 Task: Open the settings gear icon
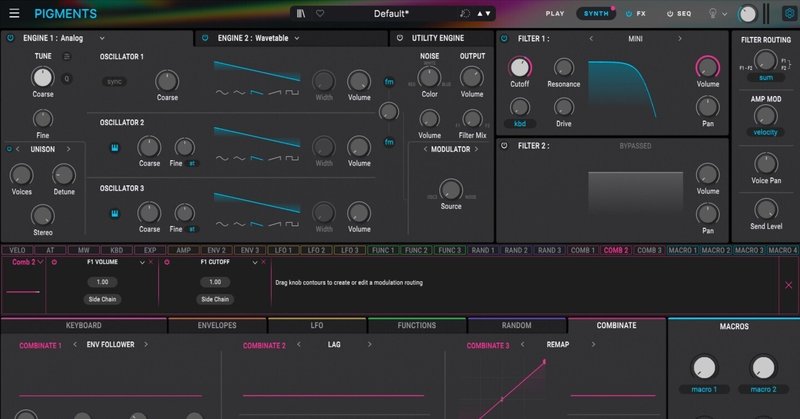tap(789, 14)
